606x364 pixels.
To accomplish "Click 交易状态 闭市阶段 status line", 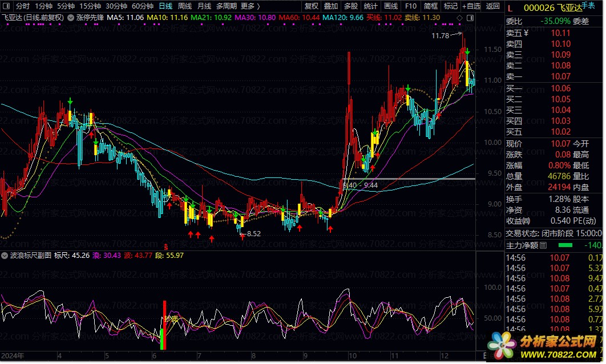I will click(x=554, y=233).
